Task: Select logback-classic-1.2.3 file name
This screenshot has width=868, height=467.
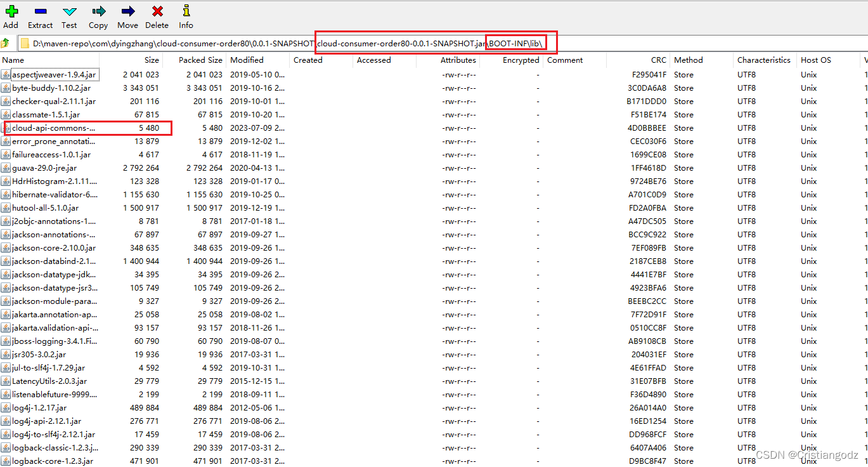Action: click(55, 448)
